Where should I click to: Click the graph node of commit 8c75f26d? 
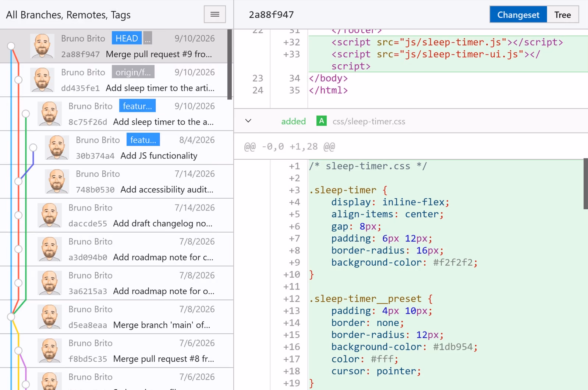click(26, 114)
